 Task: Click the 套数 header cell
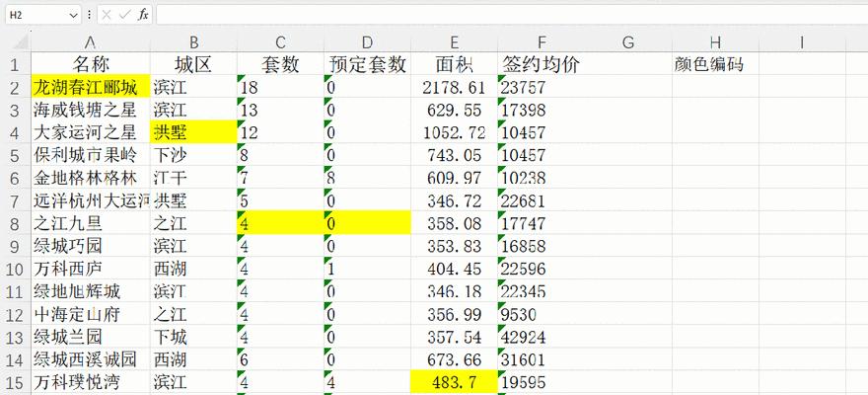(281, 64)
